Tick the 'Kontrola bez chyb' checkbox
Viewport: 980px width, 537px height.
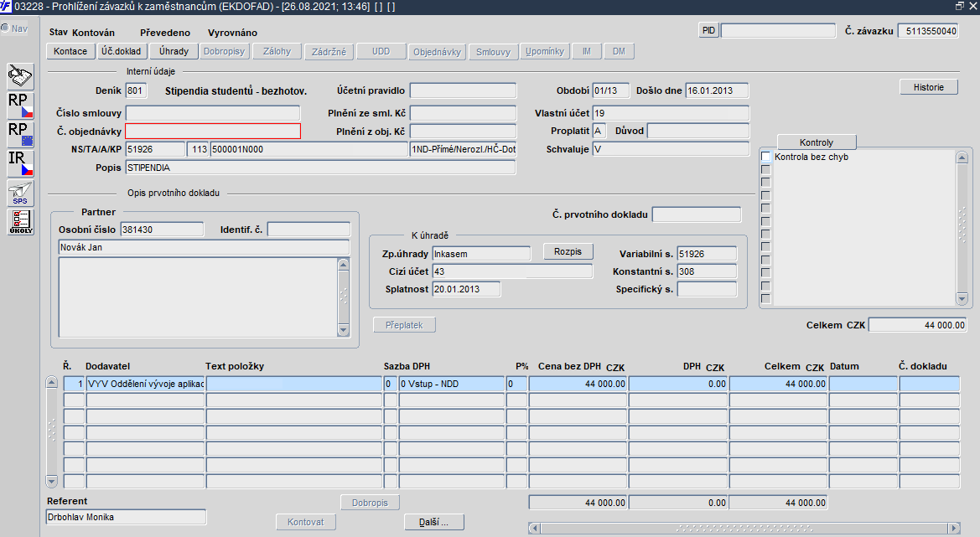pyautogui.click(x=765, y=157)
